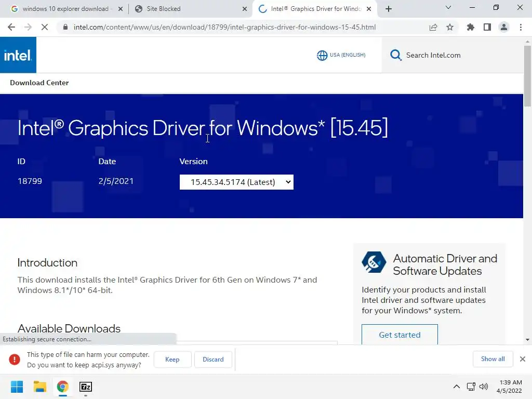The height and width of the screenshot is (399, 532).
Task: Click the Chrome taskbar icon
Action: [x=63, y=387]
